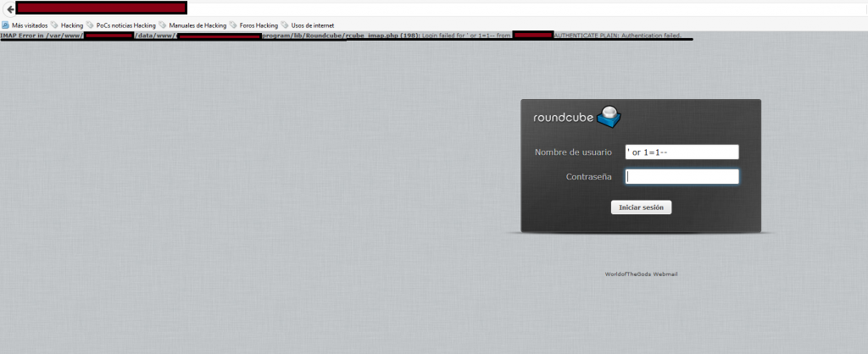
Task: Open the Hacking bookmark folder
Action: coord(72,25)
